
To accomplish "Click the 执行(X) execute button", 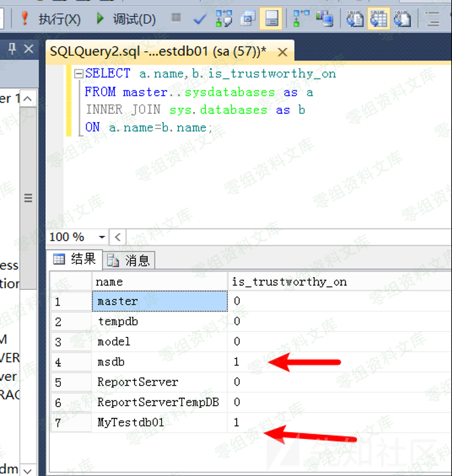I will [51, 19].
